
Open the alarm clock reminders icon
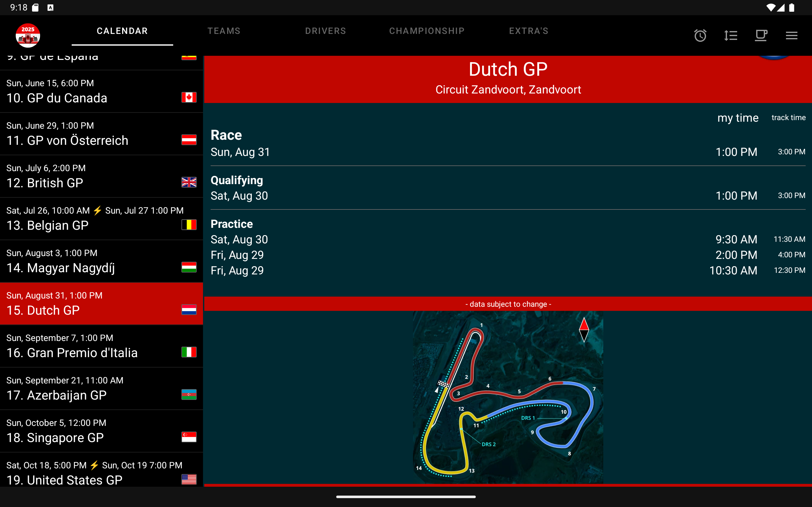(700, 35)
